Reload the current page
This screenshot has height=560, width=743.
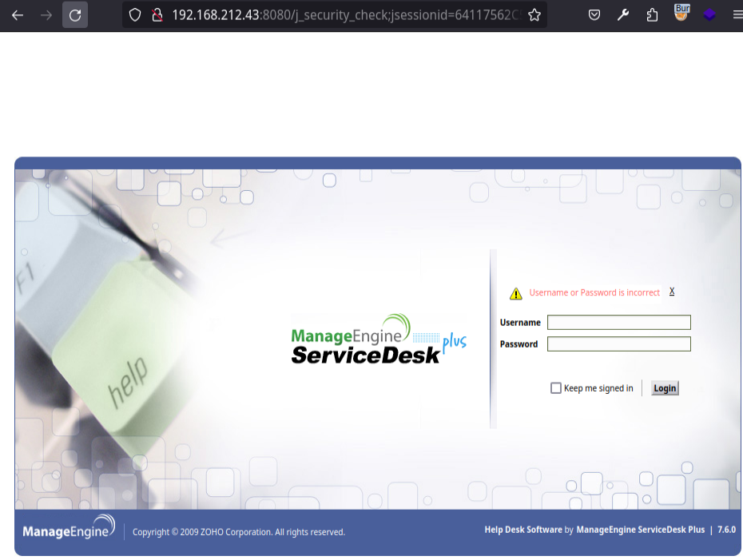pos(75,14)
